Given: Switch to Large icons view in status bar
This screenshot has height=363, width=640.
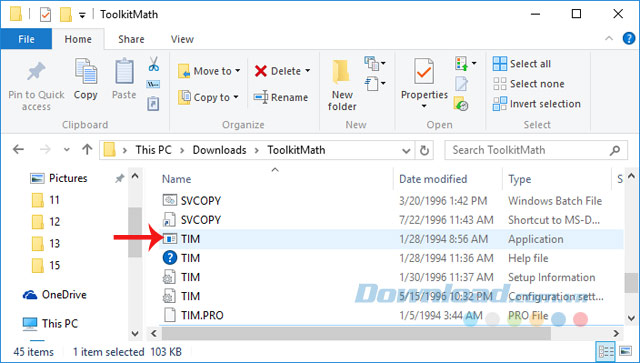Looking at the screenshot, I should click(626, 351).
